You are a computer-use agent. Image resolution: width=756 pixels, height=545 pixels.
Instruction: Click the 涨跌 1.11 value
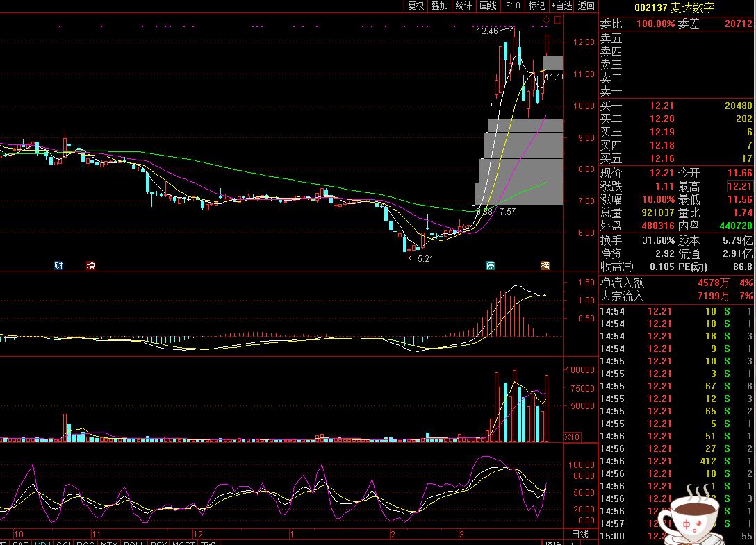664,186
